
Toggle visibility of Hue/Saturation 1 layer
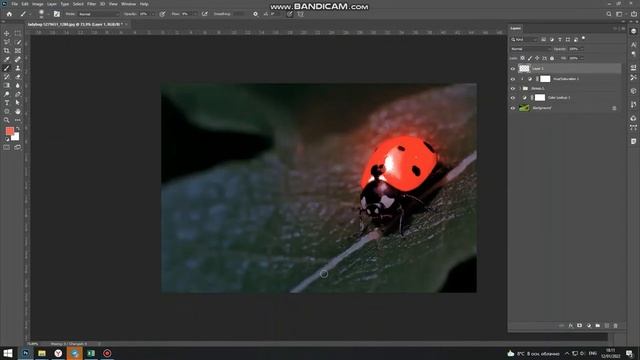pyautogui.click(x=513, y=79)
